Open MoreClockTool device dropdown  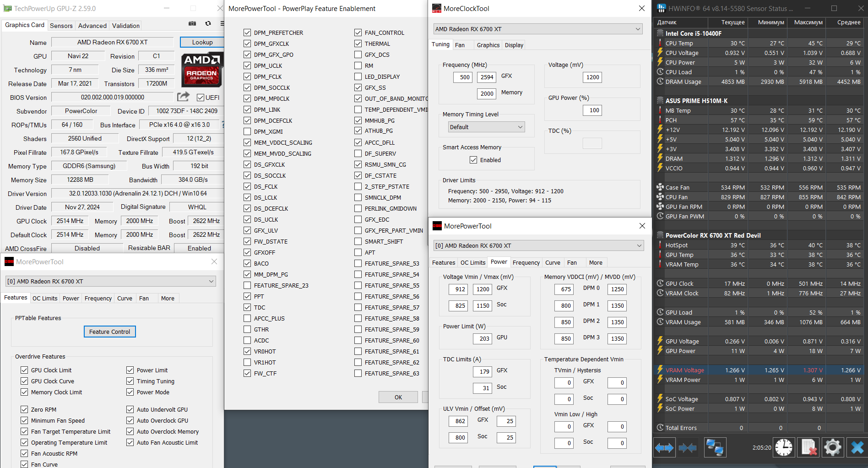click(x=537, y=29)
